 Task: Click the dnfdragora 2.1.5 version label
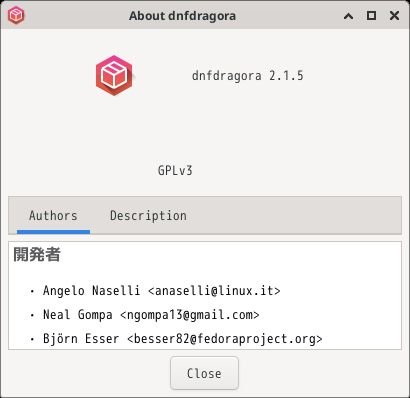click(248, 76)
